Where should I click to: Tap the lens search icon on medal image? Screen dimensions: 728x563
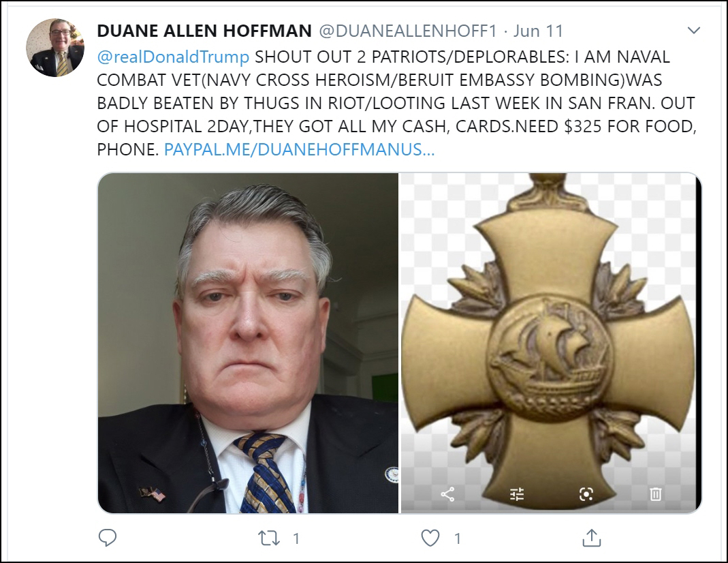click(x=586, y=494)
